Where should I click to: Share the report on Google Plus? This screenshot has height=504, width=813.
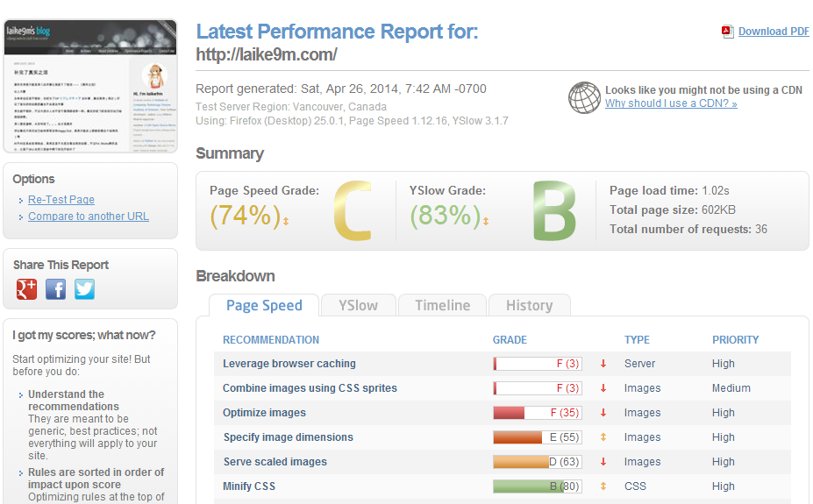click(26, 289)
